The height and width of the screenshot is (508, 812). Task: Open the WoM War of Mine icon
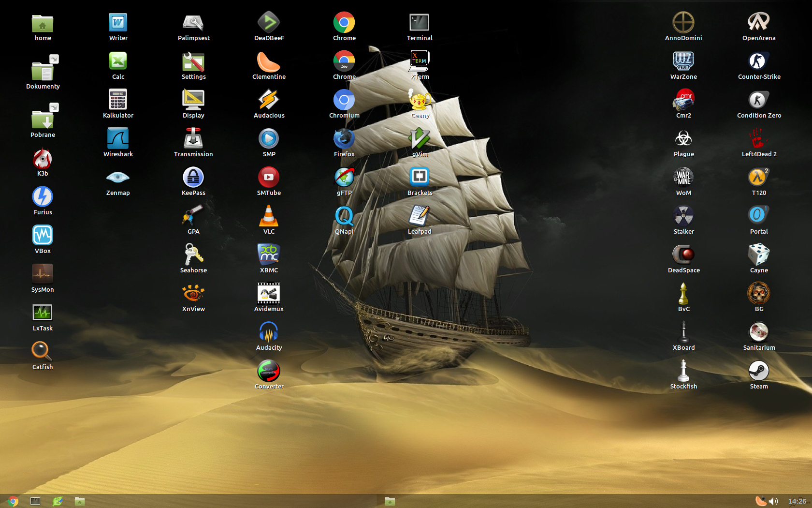tap(683, 178)
